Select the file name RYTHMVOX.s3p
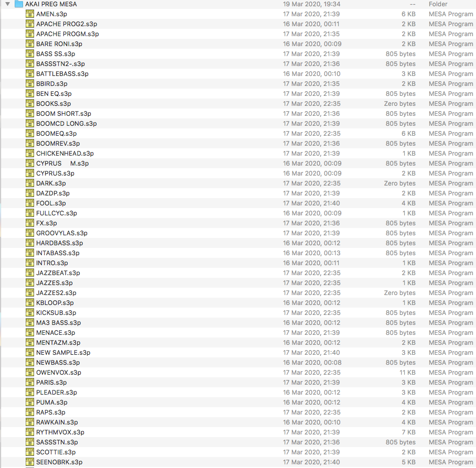This screenshot has width=476, height=468. (60, 432)
